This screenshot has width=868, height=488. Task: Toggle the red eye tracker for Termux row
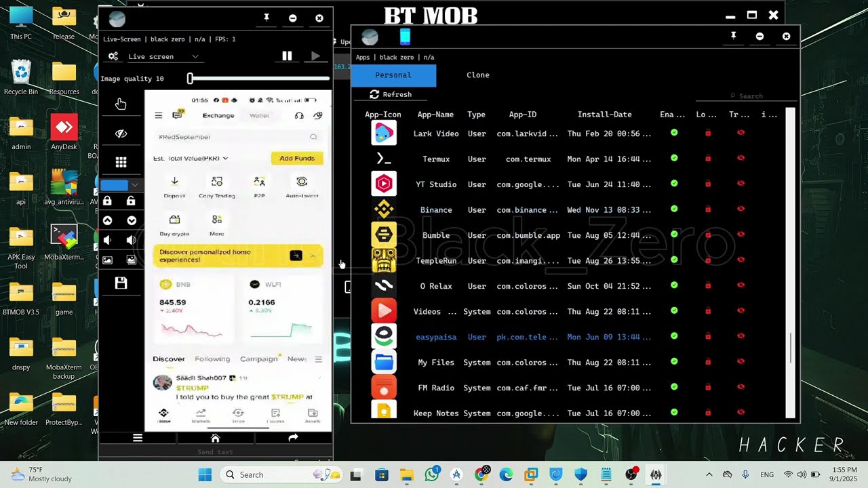(741, 158)
